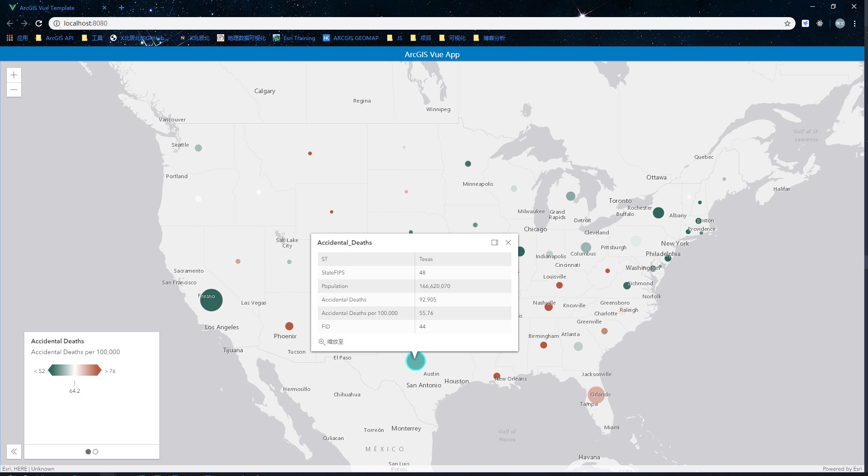Open the X北辰北 Notion bookmark
The width and height of the screenshot is (868, 476).
point(195,38)
